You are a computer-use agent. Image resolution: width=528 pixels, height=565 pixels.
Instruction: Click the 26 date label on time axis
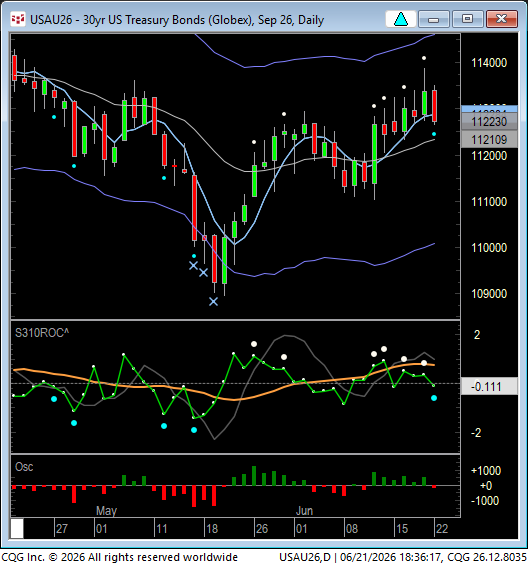[262, 529]
